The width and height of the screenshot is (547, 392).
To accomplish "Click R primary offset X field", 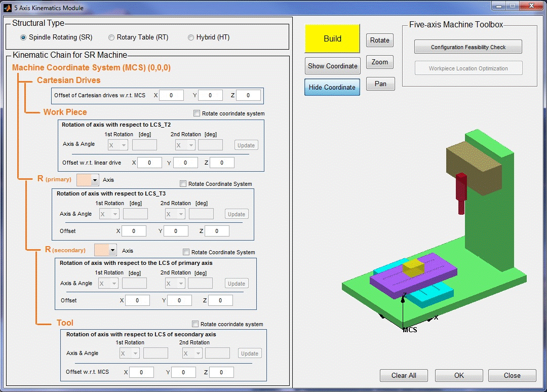I will [134, 231].
